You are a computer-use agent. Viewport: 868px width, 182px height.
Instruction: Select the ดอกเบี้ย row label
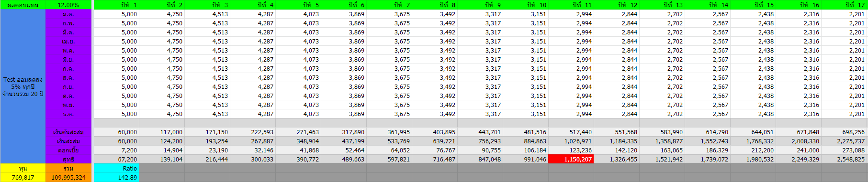68,150
